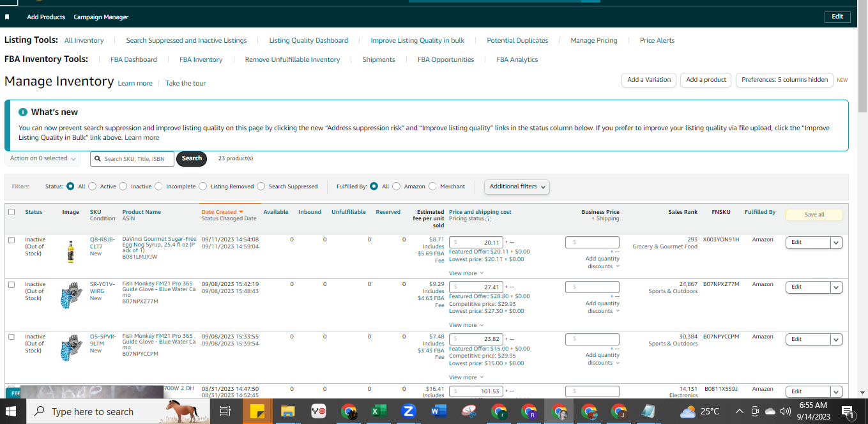This screenshot has width=868, height=424.
Task: Click the magnifier icon in the SKU search box
Action: [x=98, y=158]
